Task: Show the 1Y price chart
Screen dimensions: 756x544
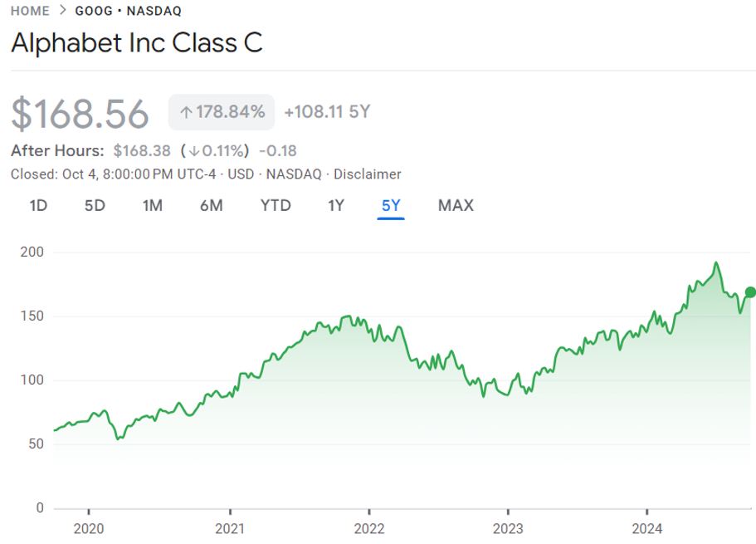Action: (335, 205)
